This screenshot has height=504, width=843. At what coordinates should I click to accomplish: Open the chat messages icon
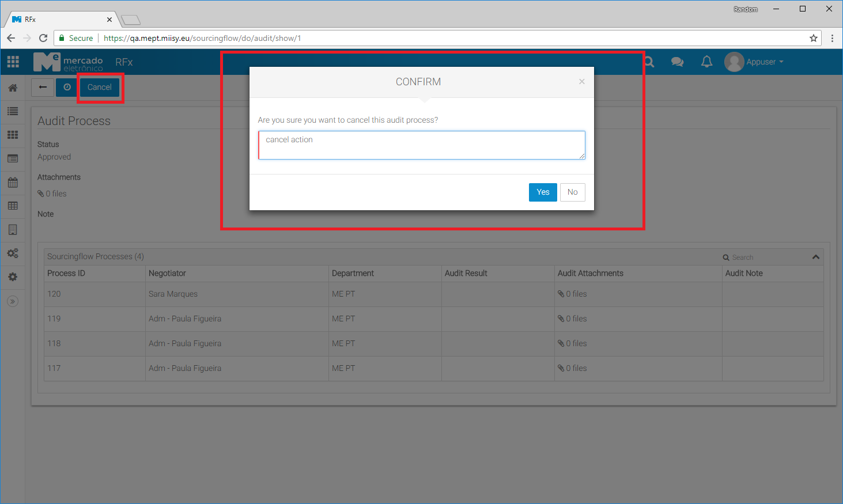point(677,62)
